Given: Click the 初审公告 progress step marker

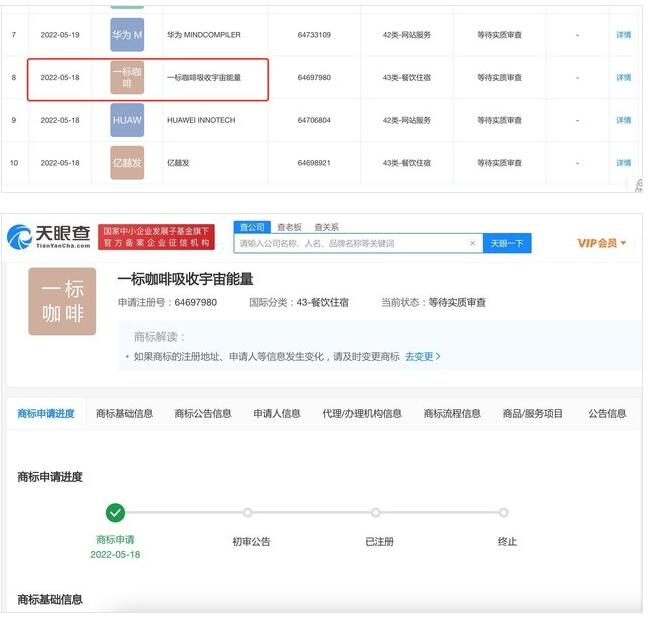Looking at the screenshot, I should pyautogui.click(x=248, y=513).
